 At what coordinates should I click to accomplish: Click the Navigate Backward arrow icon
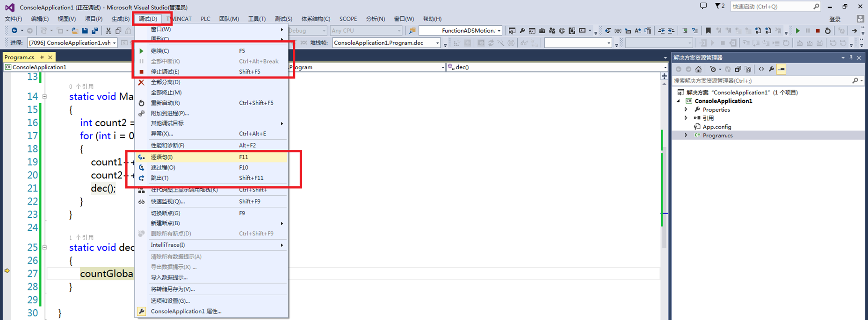coord(14,31)
